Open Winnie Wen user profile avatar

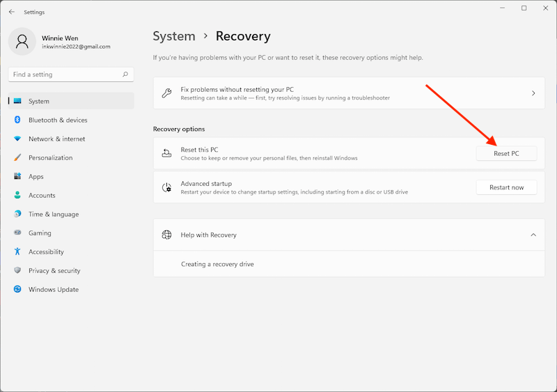(22, 41)
